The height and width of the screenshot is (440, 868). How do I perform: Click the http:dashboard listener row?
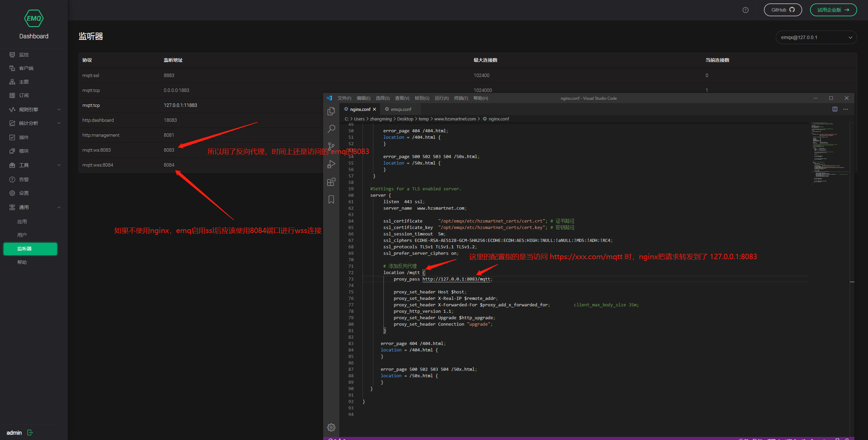pyautogui.click(x=201, y=120)
